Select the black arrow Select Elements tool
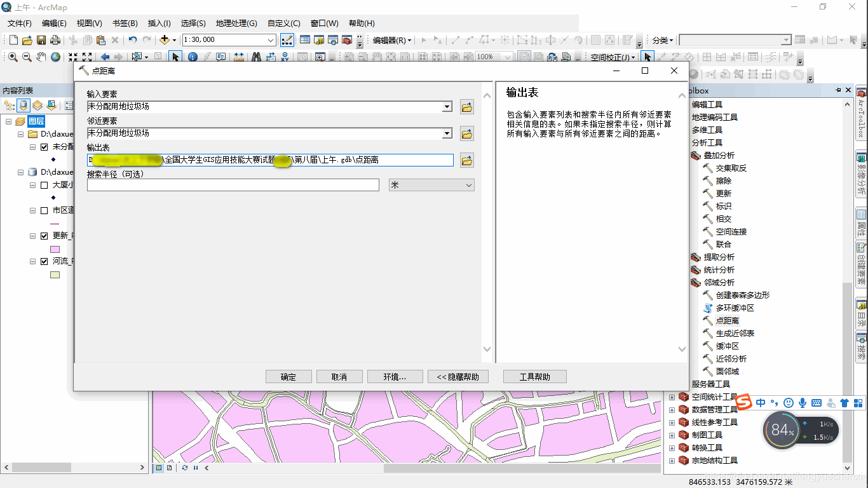868x488 pixels. [175, 57]
